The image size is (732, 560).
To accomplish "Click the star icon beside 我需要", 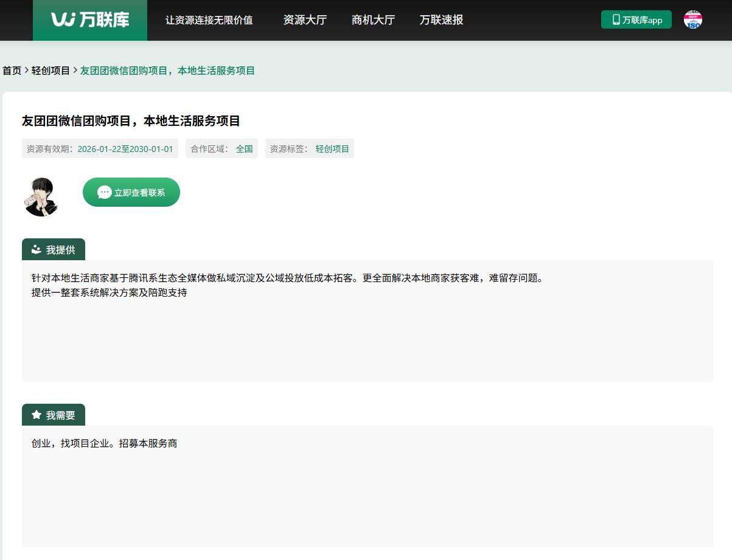I will click(x=37, y=415).
